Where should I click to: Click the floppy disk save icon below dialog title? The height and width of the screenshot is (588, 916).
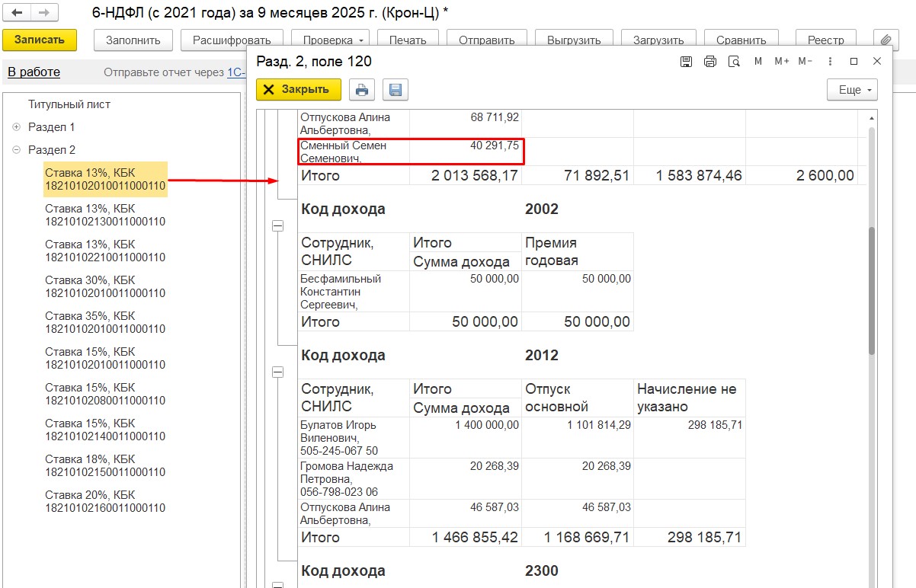[x=396, y=90]
